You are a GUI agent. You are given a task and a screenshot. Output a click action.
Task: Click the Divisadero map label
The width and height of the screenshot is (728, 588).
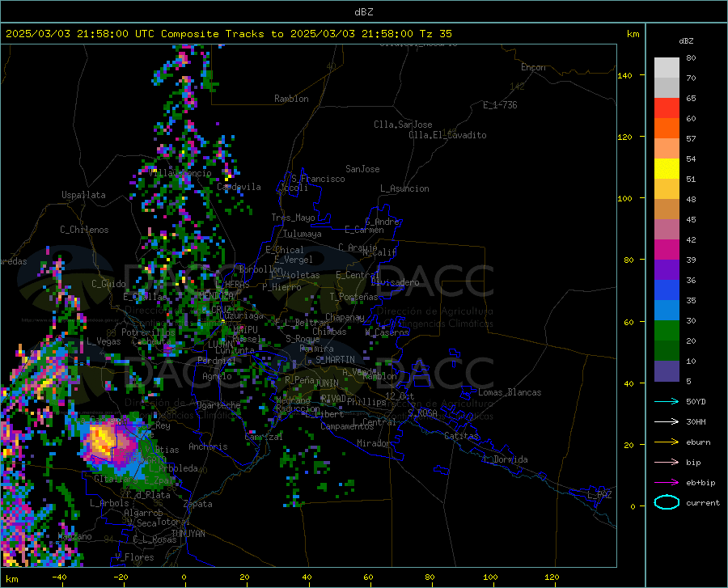(x=395, y=282)
